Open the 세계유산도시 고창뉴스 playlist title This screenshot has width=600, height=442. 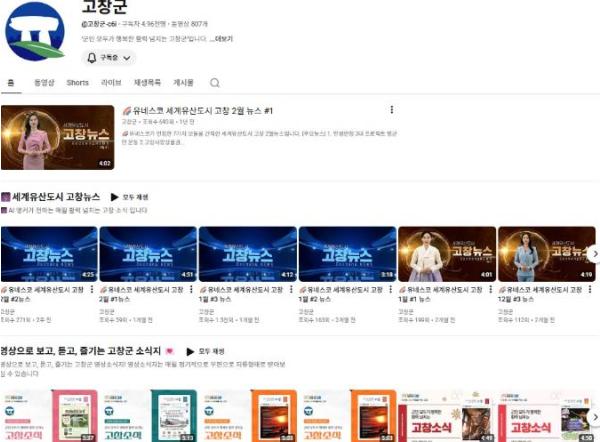pos(55,197)
